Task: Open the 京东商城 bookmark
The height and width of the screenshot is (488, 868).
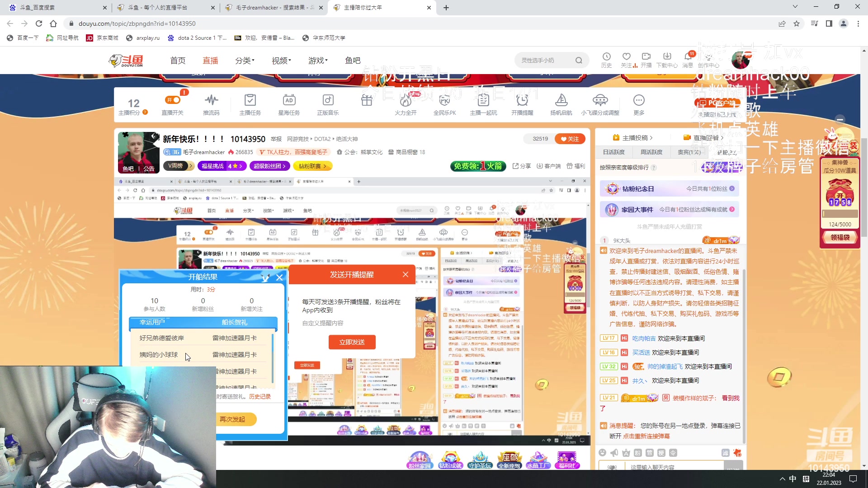Action: click(102, 38)
